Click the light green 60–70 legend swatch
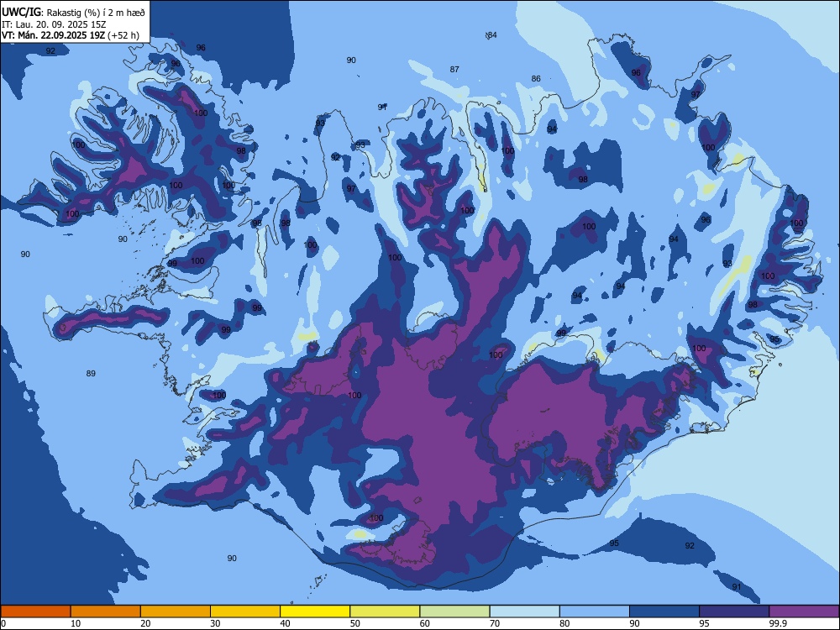This screenshot has width=840, height=630. click(454, 612)
